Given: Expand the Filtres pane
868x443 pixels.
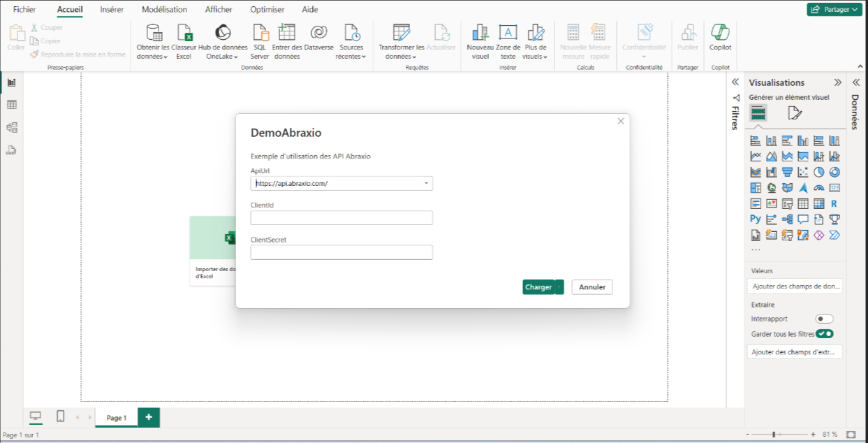Looking at the screenshot, I should pos(735,82).
